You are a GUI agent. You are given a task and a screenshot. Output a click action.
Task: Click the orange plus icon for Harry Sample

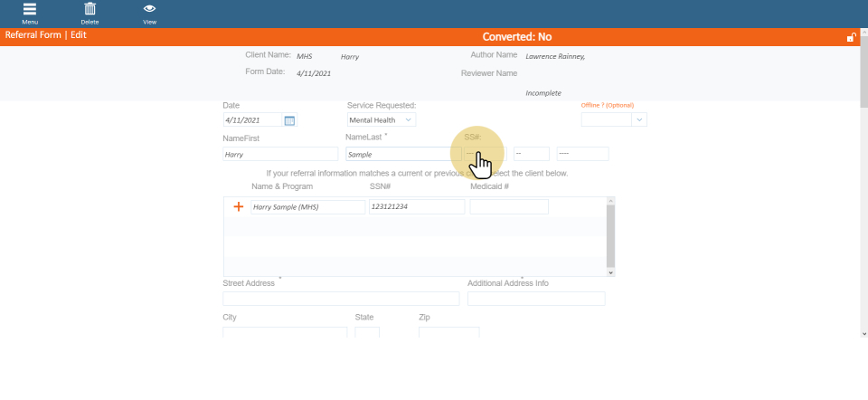239,206
